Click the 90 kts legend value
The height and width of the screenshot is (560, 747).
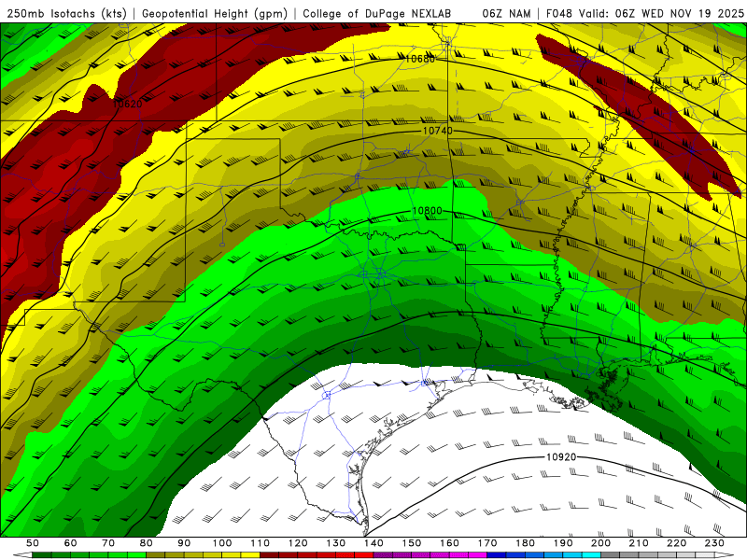pos(184,543)
